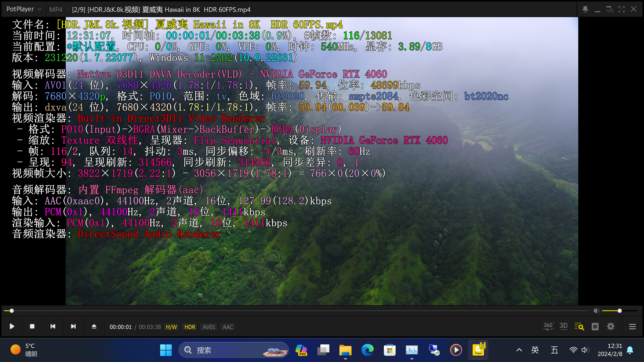Toggle the HDR indicator

190,327
